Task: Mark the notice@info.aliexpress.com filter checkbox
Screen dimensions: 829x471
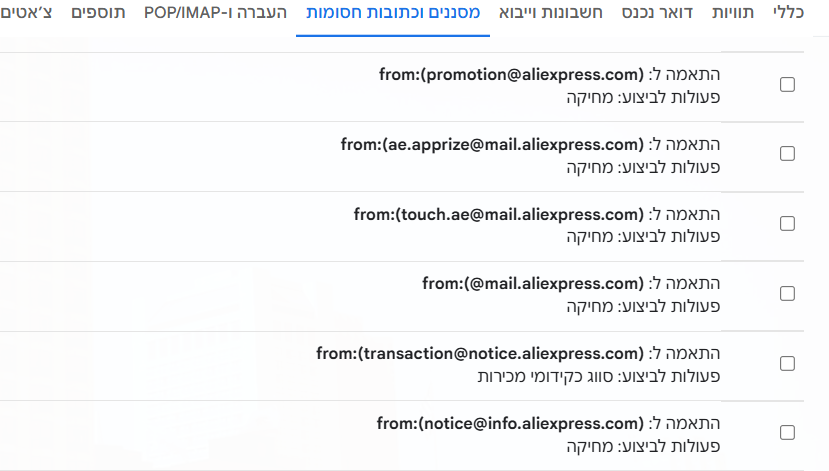Action: pyautogui.click(x=787, y=433)
